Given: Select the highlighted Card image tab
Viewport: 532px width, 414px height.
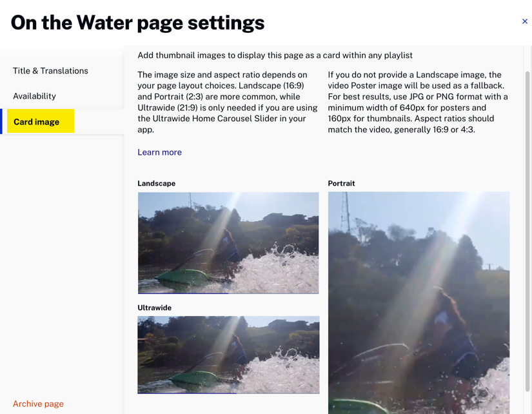Looking at the screenshot, I should [x=41, y=121].
